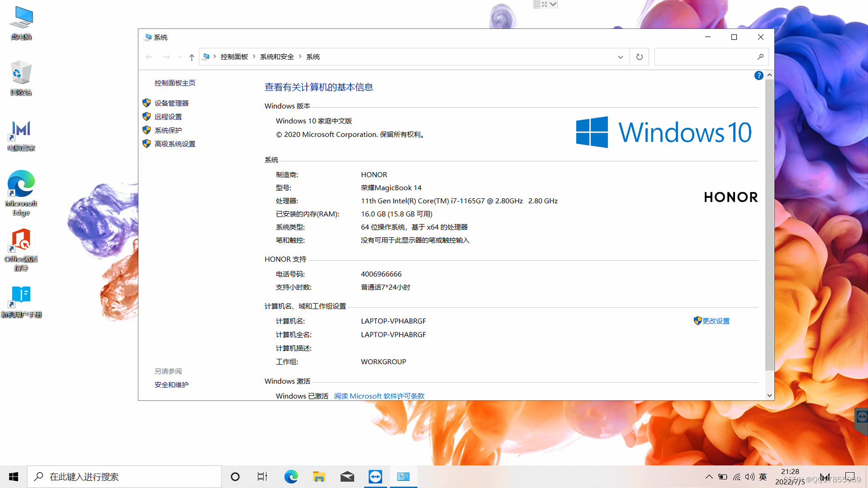
Task: Click the processor value i7-1165G7 text
Action: coord(459,201)
